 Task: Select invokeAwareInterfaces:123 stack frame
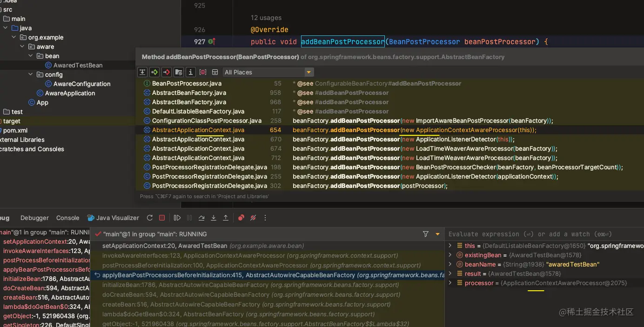point(268,255)
